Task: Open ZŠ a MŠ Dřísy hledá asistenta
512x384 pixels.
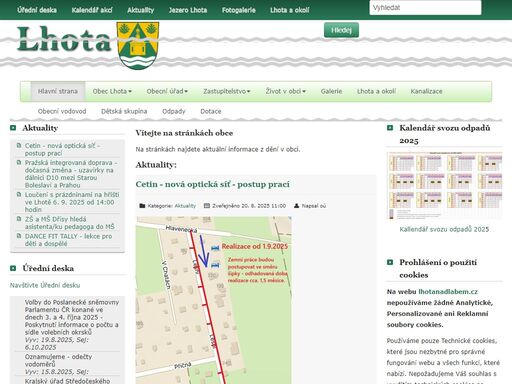Action: (x=69, y=223)
